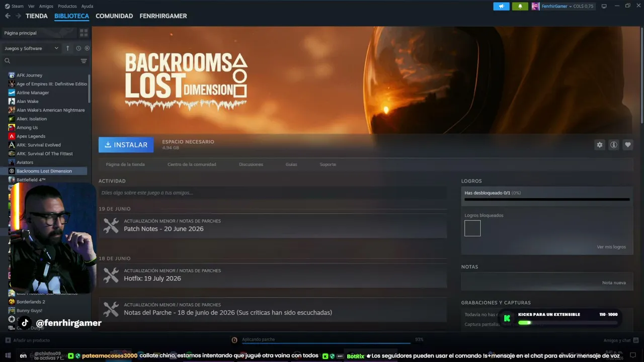
Task: Open the Amigos menu
Action: [x=46, y=6]
